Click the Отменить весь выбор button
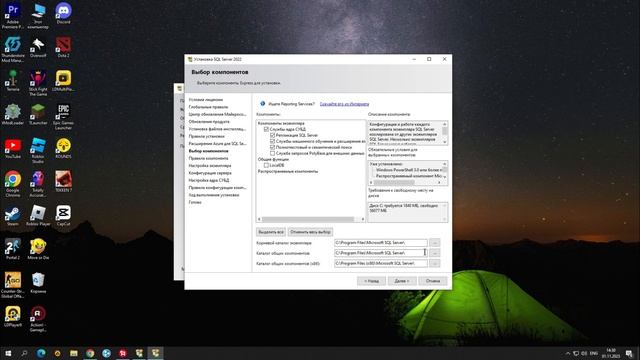The height and width of the screenshot is (360, 640). click(310, 232)
